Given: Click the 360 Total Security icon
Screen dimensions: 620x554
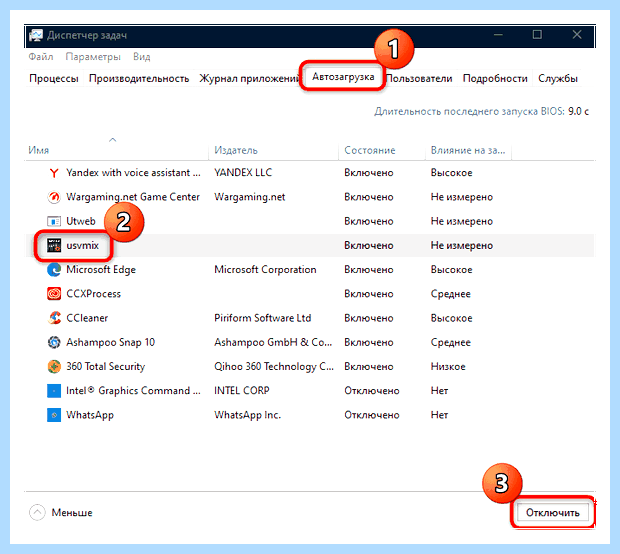Looking at the screenshot, I should pos(54,367).
